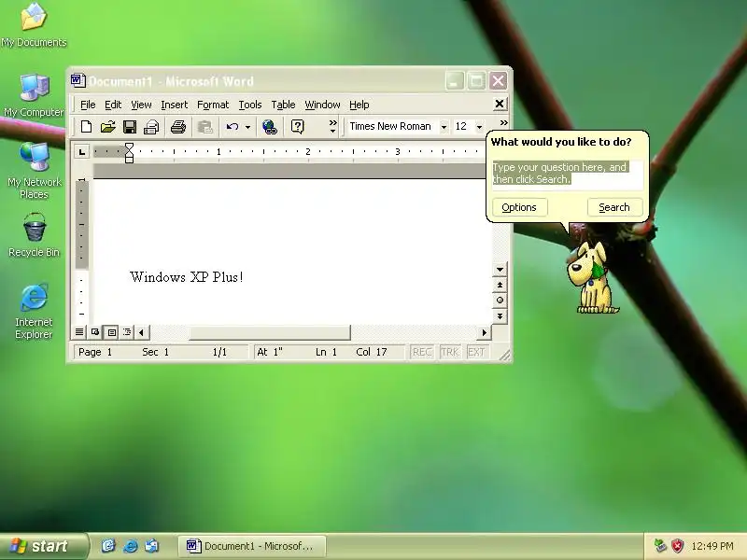Switch to Normal View icon
This screenshot has width=747, height=560.
click(79, 332)
